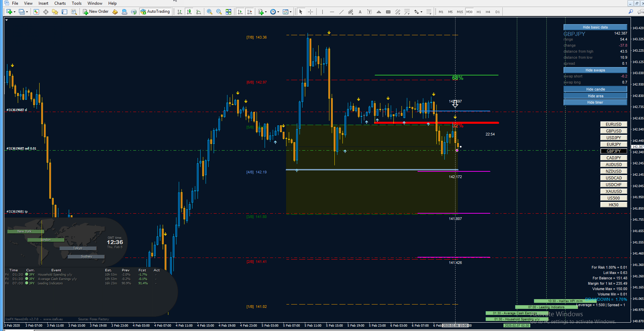Select the Rectangle shape tool
Image resolution: width=644 pixels, height=331 pixels.
pyautogui.click(x=388, y=12)
